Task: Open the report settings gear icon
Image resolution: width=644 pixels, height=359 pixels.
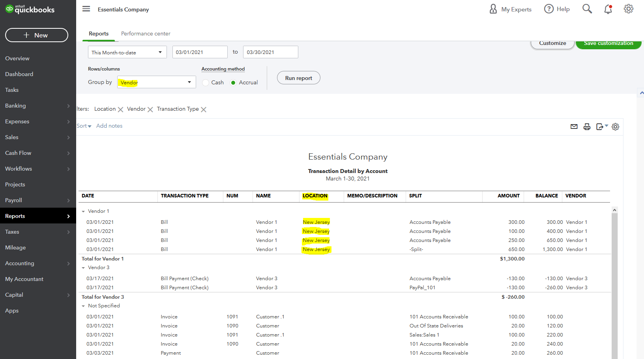Action: 615,126
